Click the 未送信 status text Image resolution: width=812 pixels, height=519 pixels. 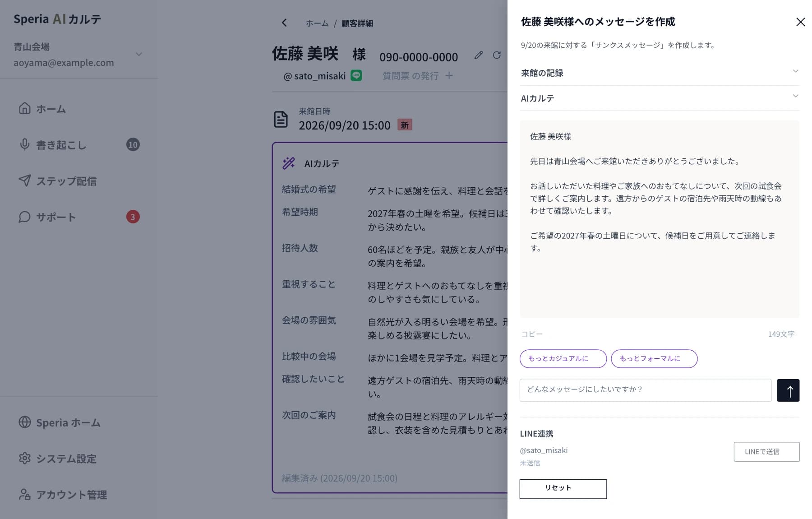coord(530,463)
